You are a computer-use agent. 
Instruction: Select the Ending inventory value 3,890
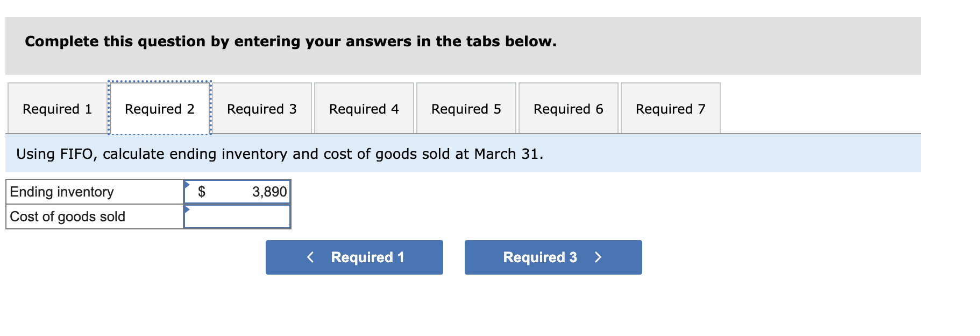pos(268,191)
